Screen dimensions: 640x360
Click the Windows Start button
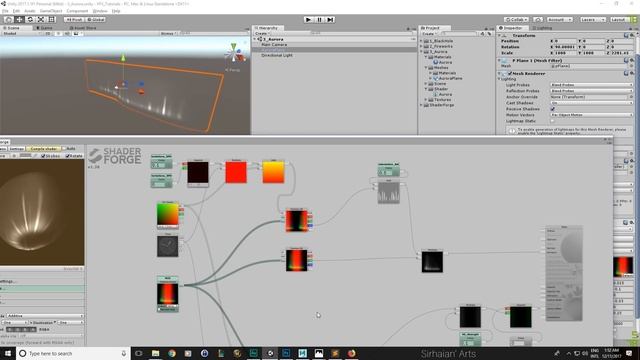[x=8, y=353]
